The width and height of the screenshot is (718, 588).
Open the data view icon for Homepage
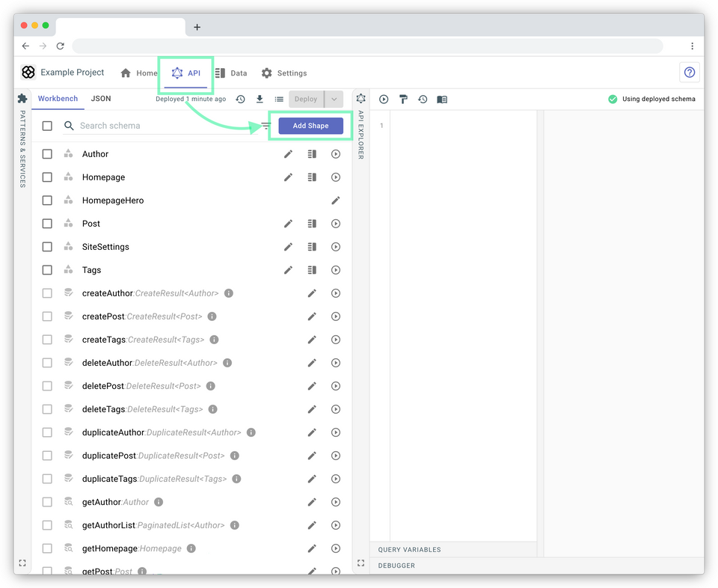tap(312, 177)
